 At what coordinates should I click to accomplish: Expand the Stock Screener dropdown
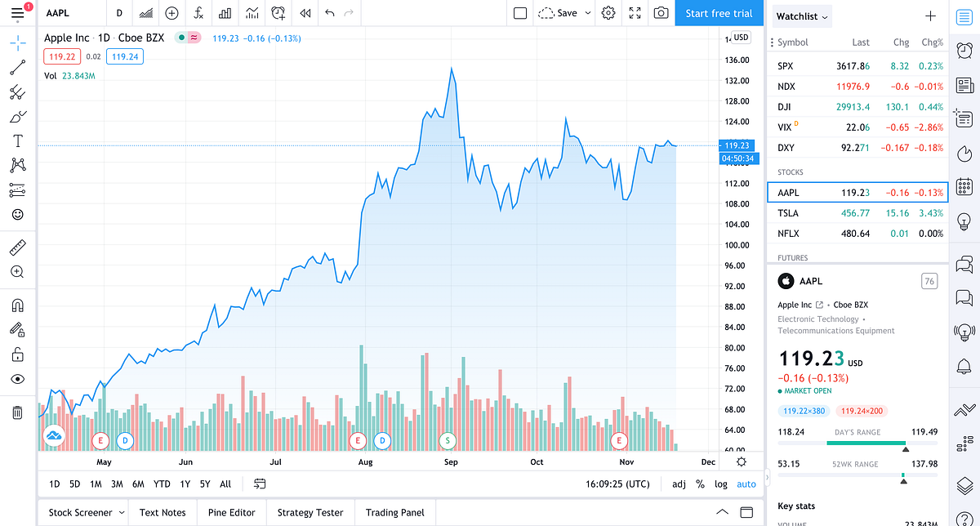pyautogui.click(x=83, y=512)
